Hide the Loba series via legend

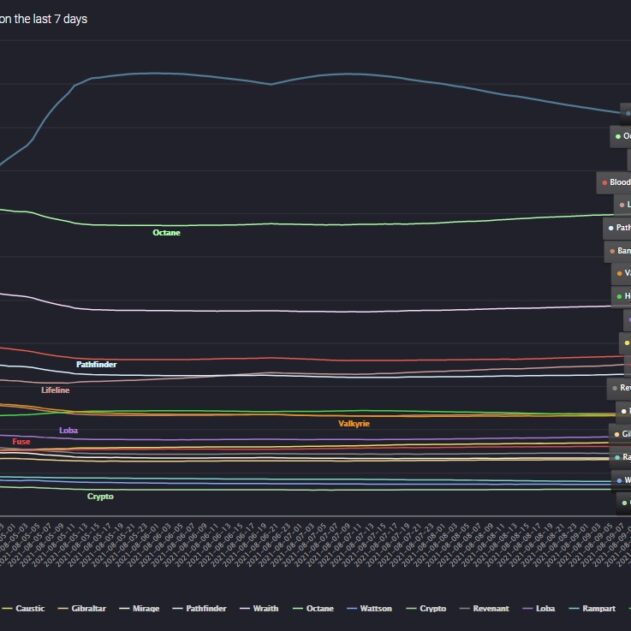point(539,608)
